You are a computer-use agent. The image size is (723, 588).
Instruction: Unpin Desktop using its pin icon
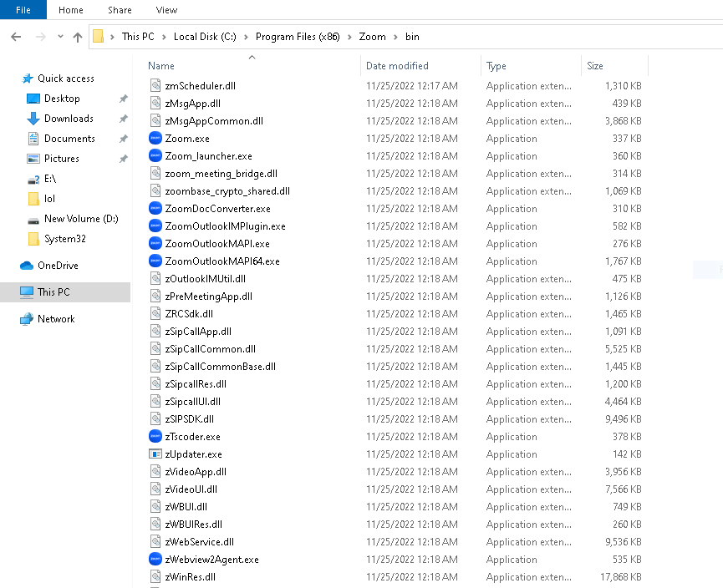123,99
